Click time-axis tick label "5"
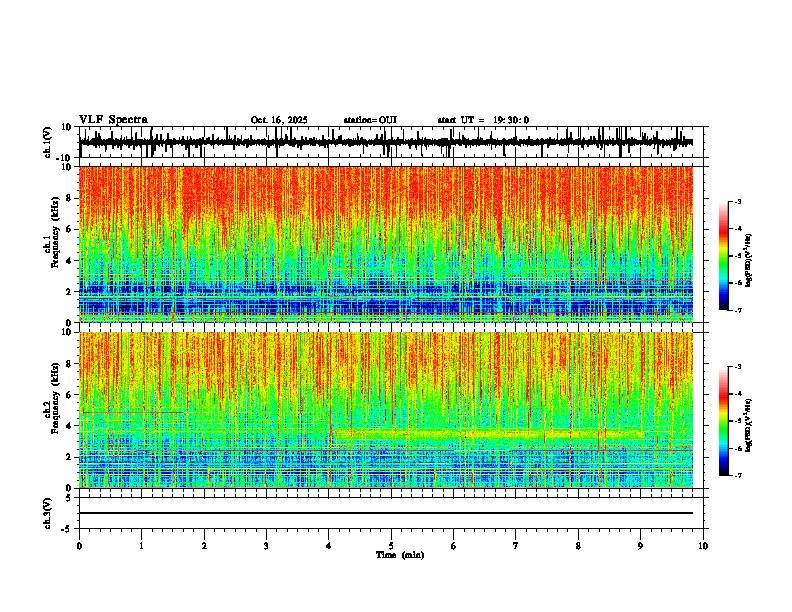 coord(391,546)
